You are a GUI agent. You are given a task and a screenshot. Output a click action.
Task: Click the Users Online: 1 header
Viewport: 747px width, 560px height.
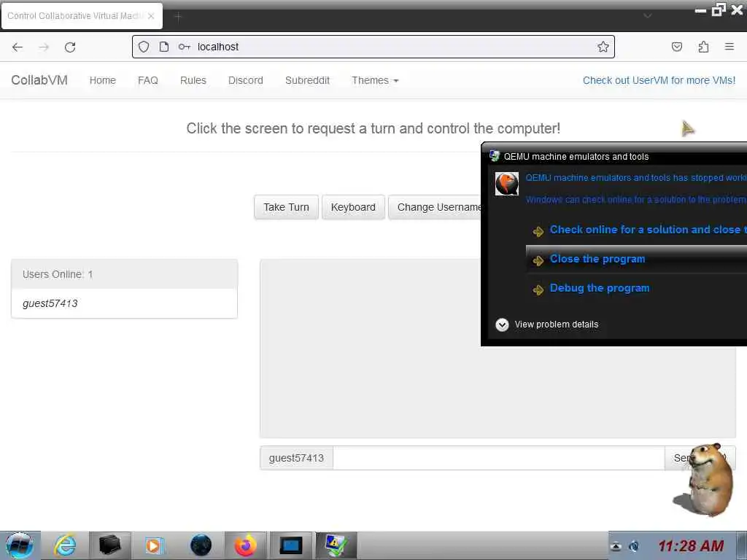[124, 274]
